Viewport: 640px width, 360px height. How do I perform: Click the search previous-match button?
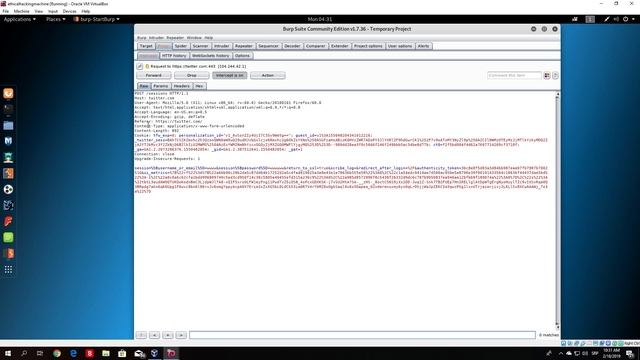point(154,335)
